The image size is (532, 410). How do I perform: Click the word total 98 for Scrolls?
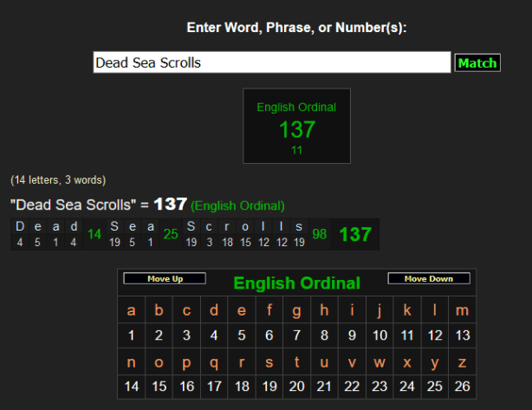click(320, 234)
